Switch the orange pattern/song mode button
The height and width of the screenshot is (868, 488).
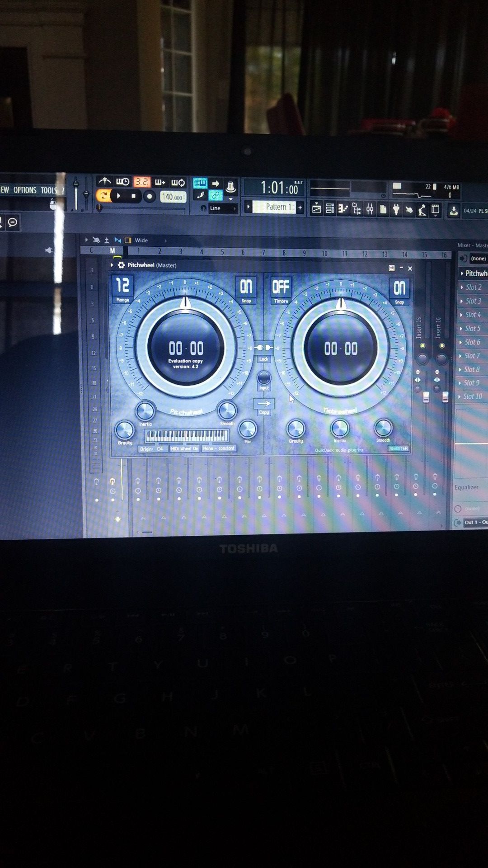click(x=103, y=196)
